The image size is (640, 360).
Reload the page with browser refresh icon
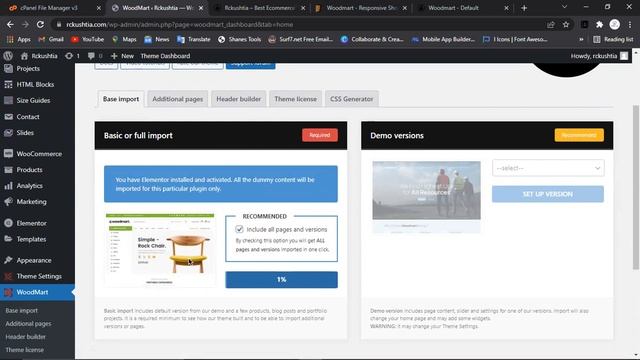coord(40,24)
